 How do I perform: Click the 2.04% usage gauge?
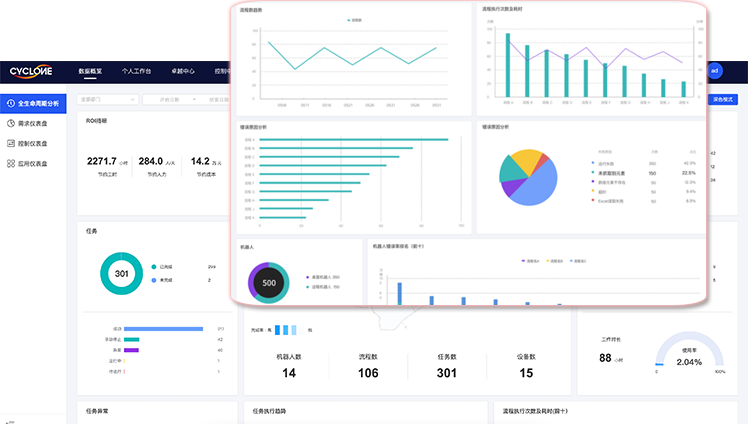[689, 351]
